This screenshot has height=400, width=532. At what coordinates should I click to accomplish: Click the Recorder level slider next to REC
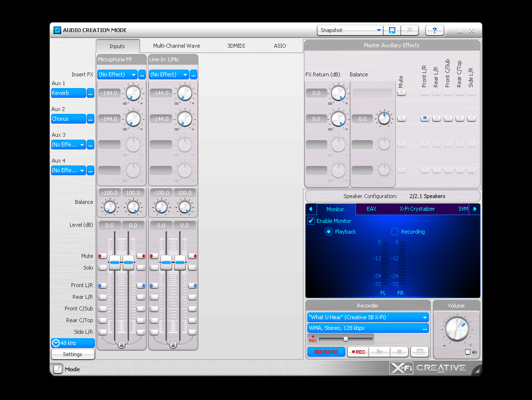345,339
